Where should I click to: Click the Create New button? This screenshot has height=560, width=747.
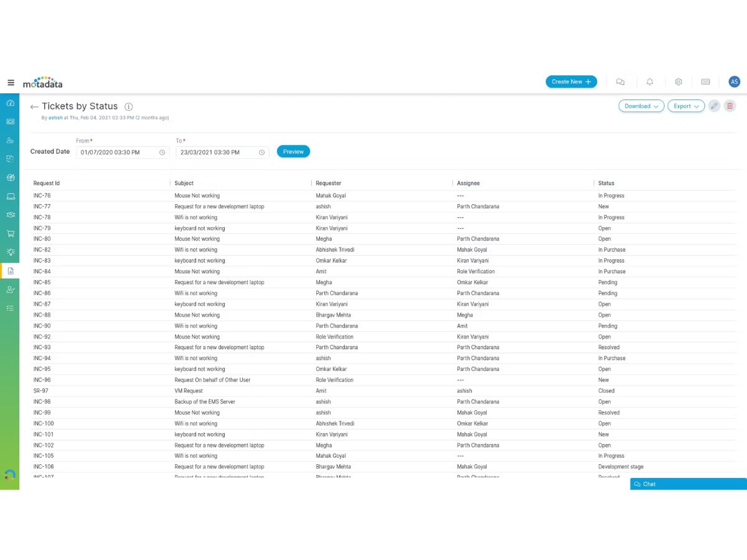tap(571, 82)
